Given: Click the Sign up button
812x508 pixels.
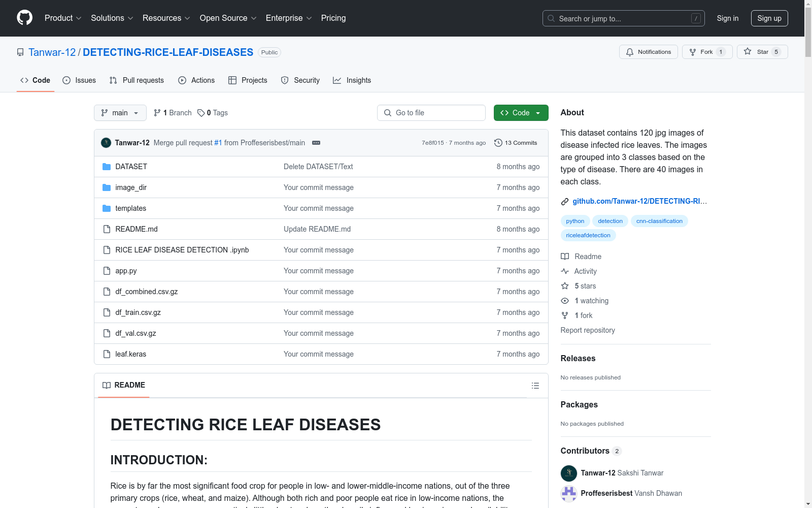Looking at the screenshot, I should (769, 18).
